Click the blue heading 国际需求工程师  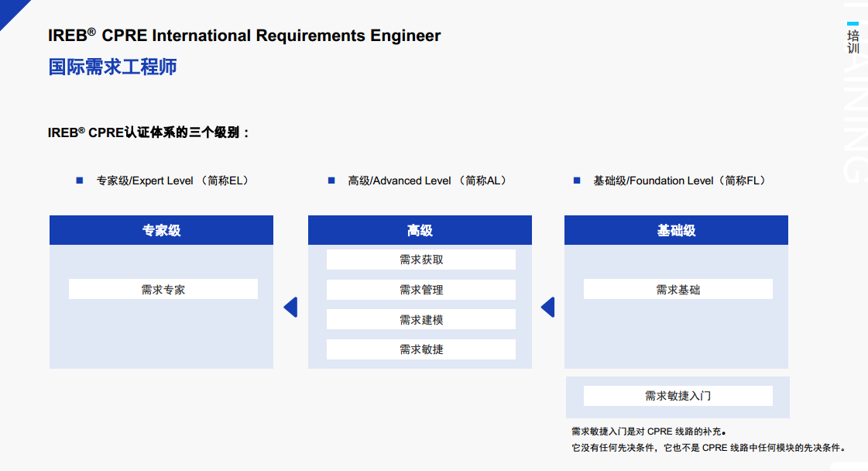pos(112,67)
